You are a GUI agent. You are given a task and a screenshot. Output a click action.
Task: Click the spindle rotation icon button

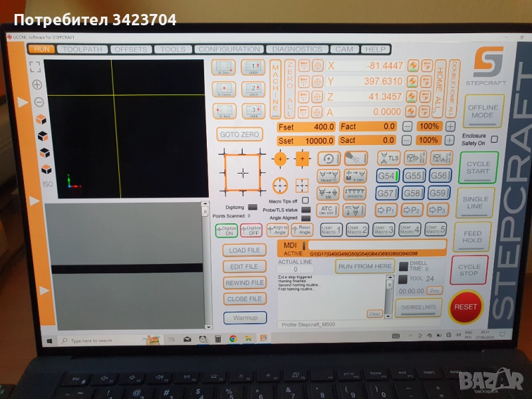(x=328, y=158)
